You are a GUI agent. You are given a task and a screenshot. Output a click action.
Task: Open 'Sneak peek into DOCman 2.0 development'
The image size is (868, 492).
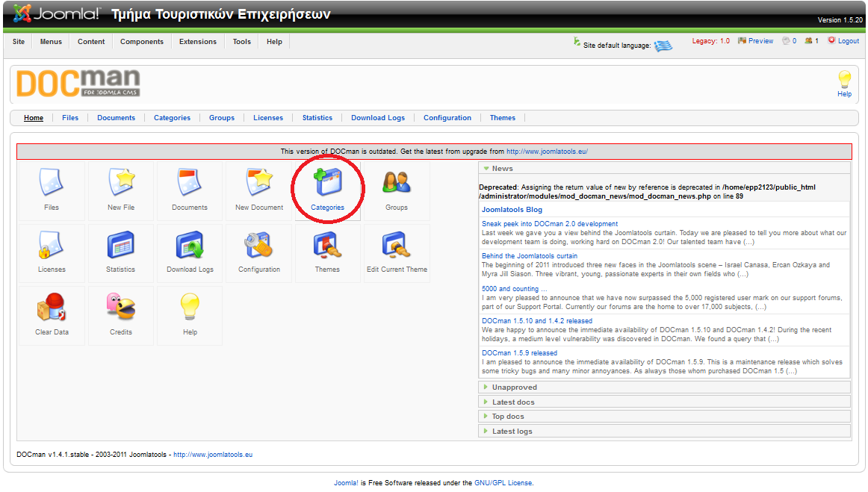pos(550,223)
